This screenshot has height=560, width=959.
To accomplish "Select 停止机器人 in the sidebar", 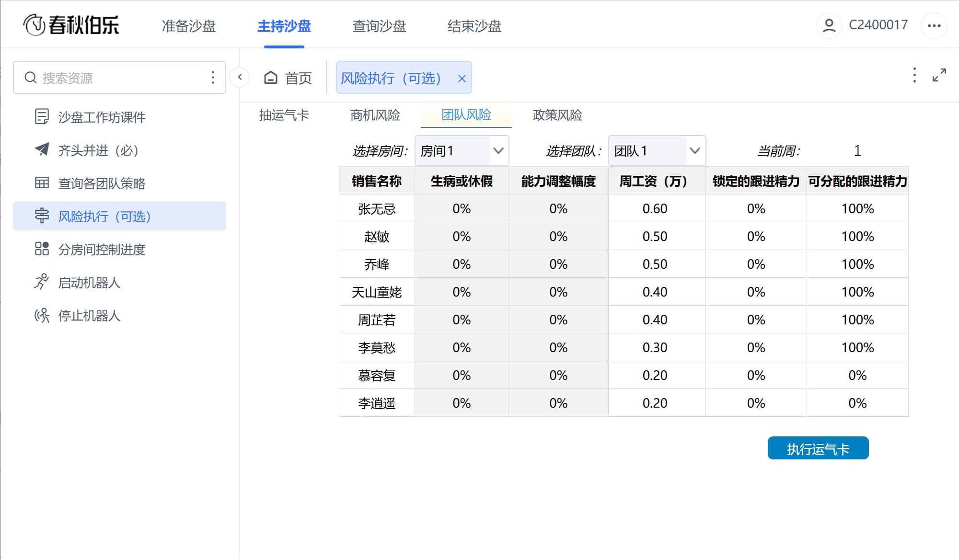I will 119,315.
